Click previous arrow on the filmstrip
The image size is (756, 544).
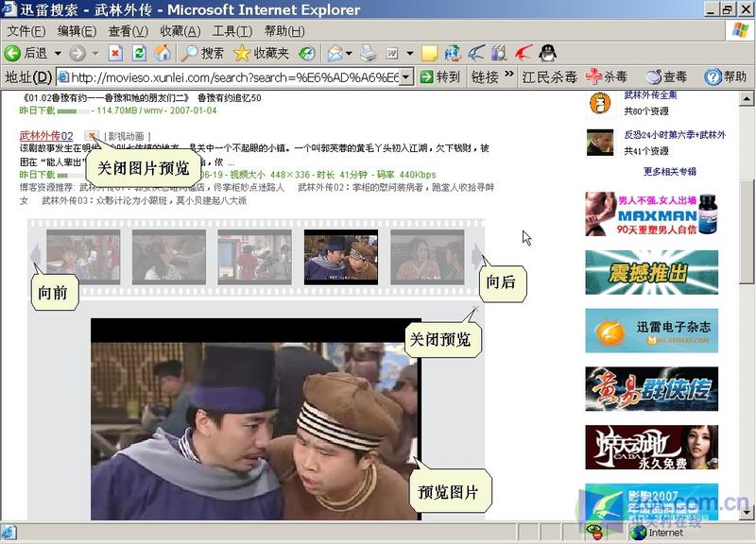tap(35, 254)
